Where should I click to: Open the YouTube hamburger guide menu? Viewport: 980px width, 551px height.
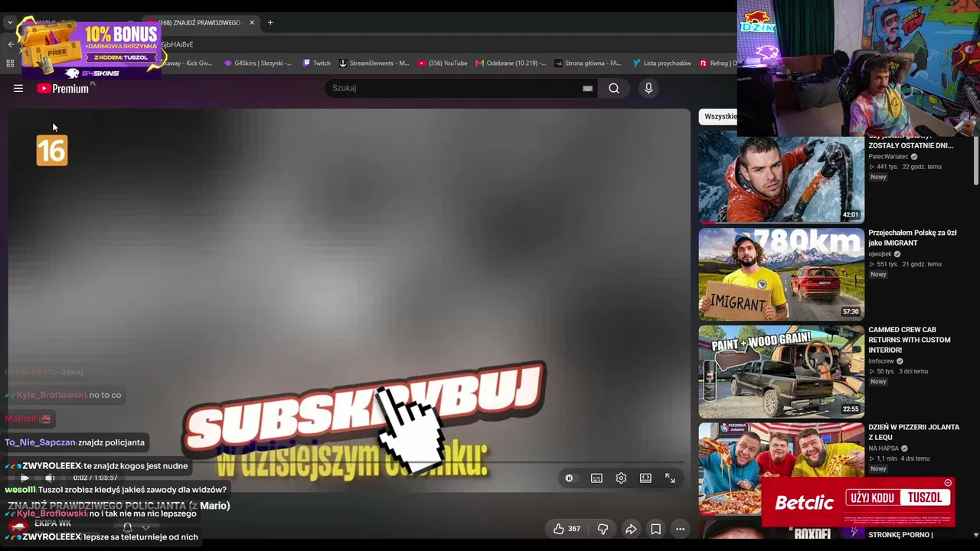pos(18,89)
